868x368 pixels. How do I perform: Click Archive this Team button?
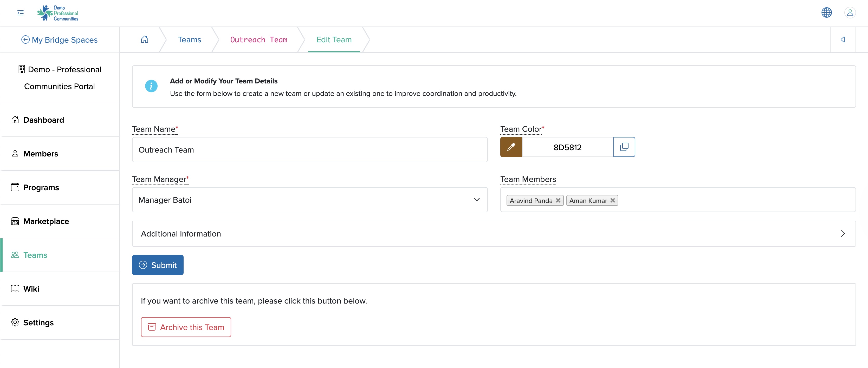[186, 327]
